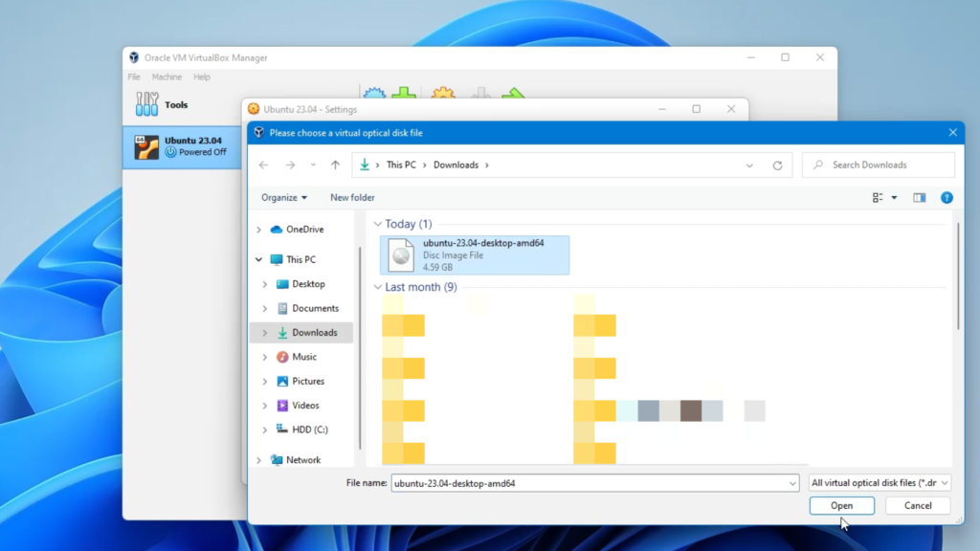The height and width of the screenshot is (551, 980).
Task: Expand HDD (C:) tree node chevron
Action: (265, 430)
